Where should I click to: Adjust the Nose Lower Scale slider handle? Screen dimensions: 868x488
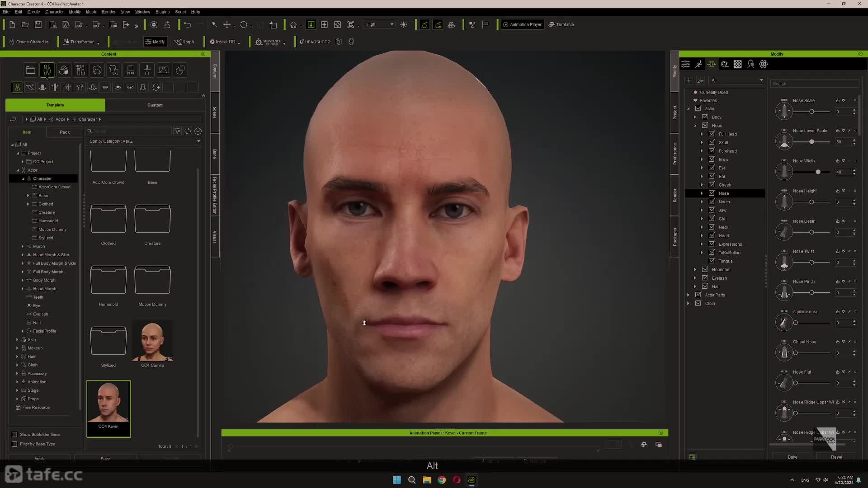pyautogui.click(x=811, y=142)
